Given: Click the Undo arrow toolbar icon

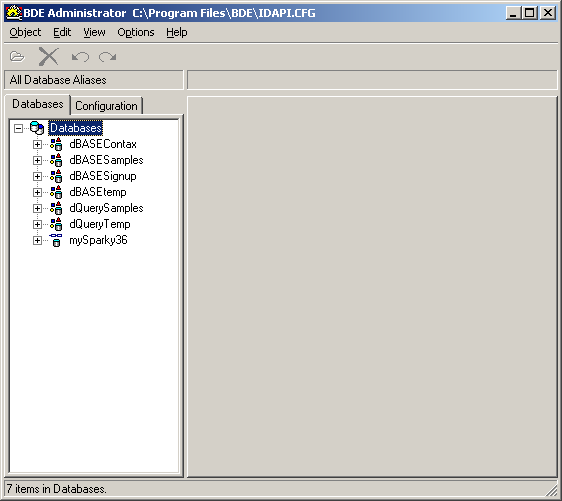Looking at the screenshot, I should tap(80, 57).
